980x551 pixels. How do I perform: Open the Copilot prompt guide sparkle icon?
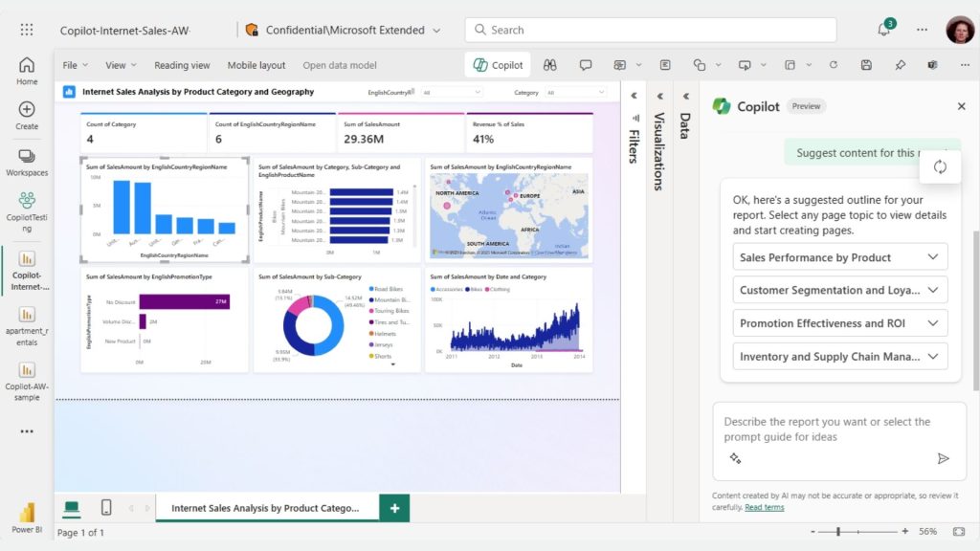pyautogui.click(x=735, y=458)
